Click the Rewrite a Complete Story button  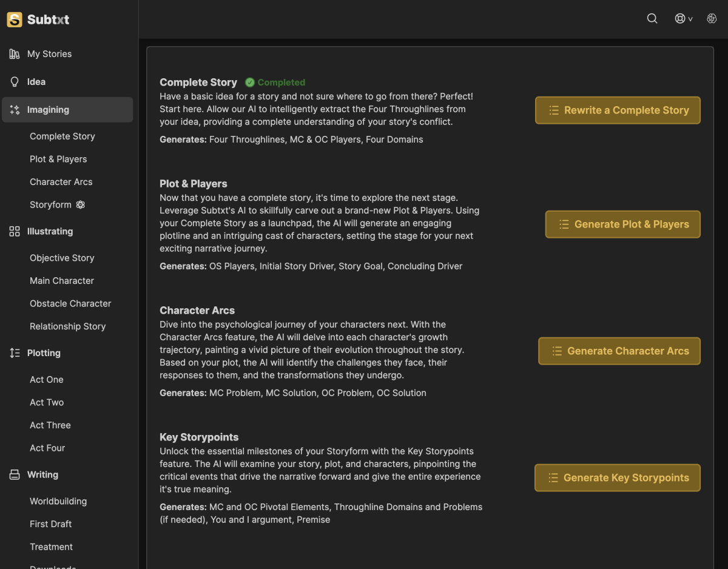click(618, 110)
